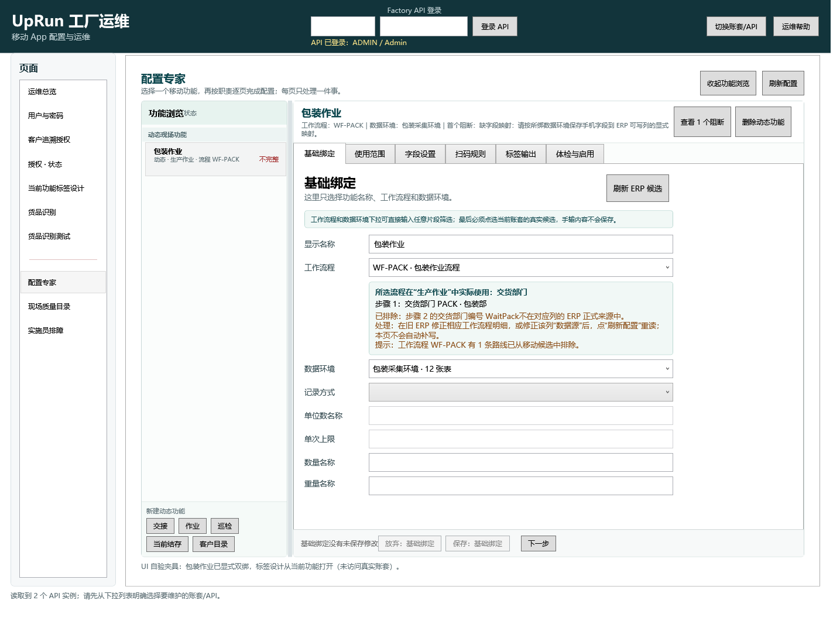840x631 pixels.
Task: Click the 单次上限 input box
Action: pos(521,439)
